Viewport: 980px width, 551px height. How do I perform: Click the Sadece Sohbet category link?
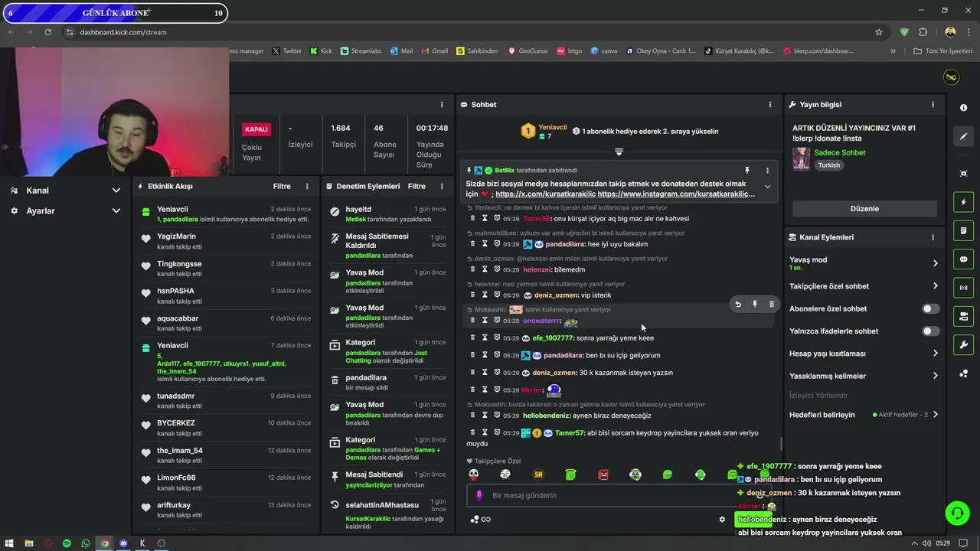coord(840,152)
